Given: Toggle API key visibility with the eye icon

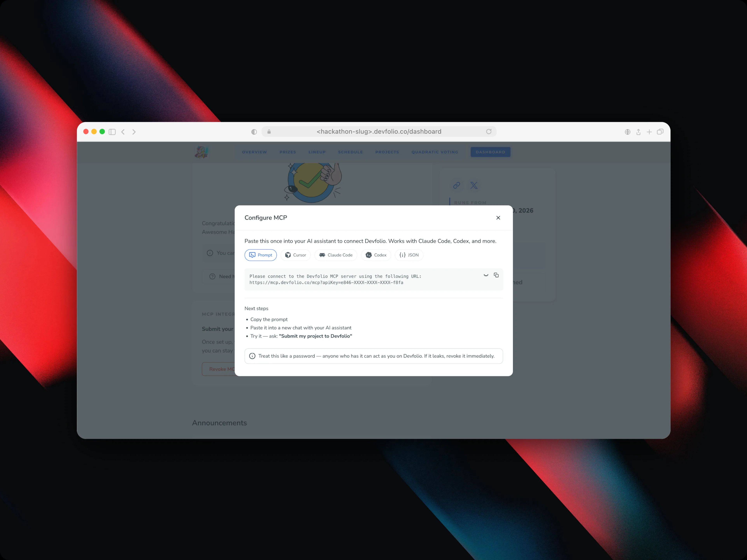Looking at the screenshot, I should 486,275.
